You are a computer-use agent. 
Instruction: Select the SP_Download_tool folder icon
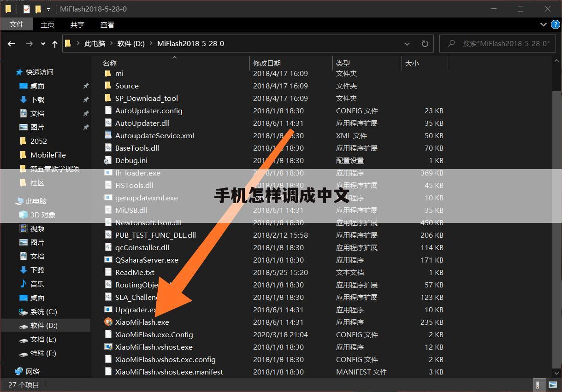coord(108,98)
